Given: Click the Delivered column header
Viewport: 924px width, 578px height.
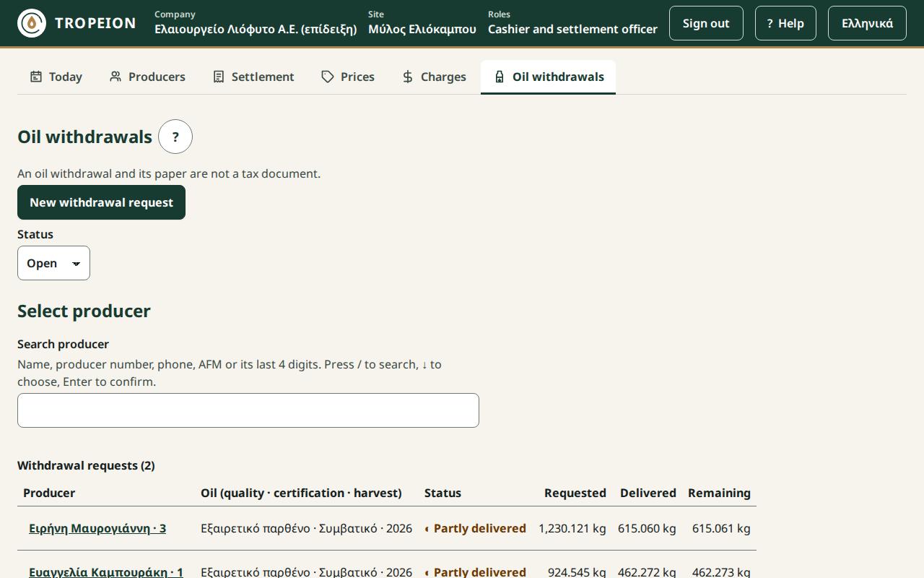Looking at the screenshot, I should pyautogui.click(x=648, y=493).
